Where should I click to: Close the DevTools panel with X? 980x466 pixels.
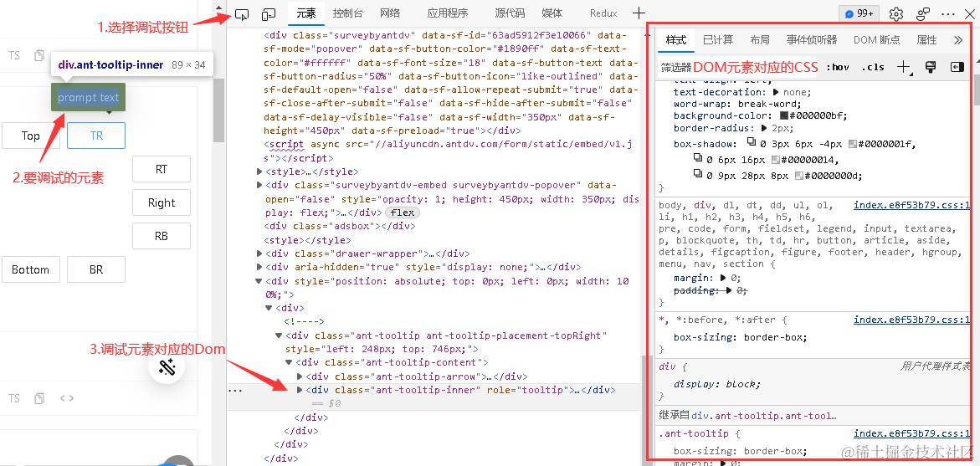[x=969, y=13]
